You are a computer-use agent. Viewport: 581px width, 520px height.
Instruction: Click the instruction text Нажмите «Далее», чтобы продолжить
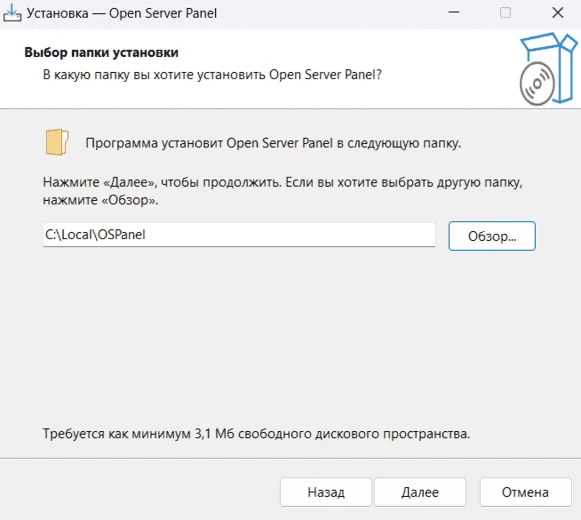point(283,191)
